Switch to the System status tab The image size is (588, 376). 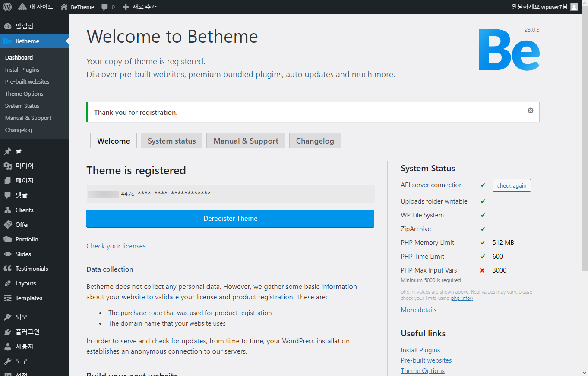pos(172,141)
